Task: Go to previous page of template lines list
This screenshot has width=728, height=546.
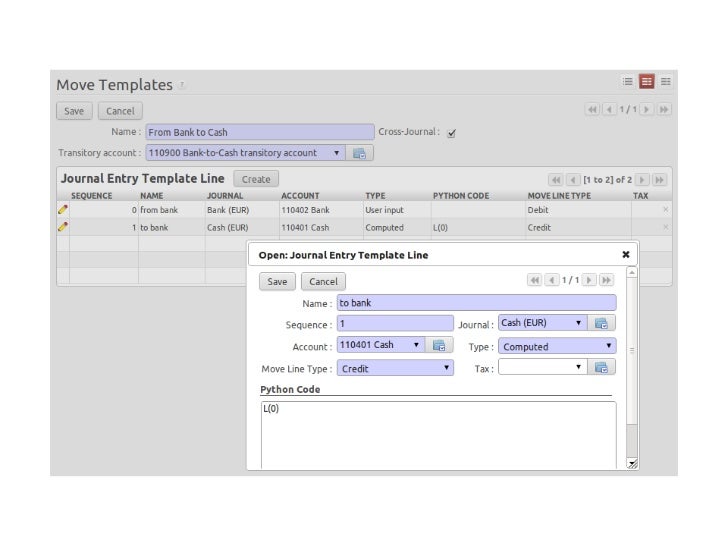Action: tap(573, 180)
